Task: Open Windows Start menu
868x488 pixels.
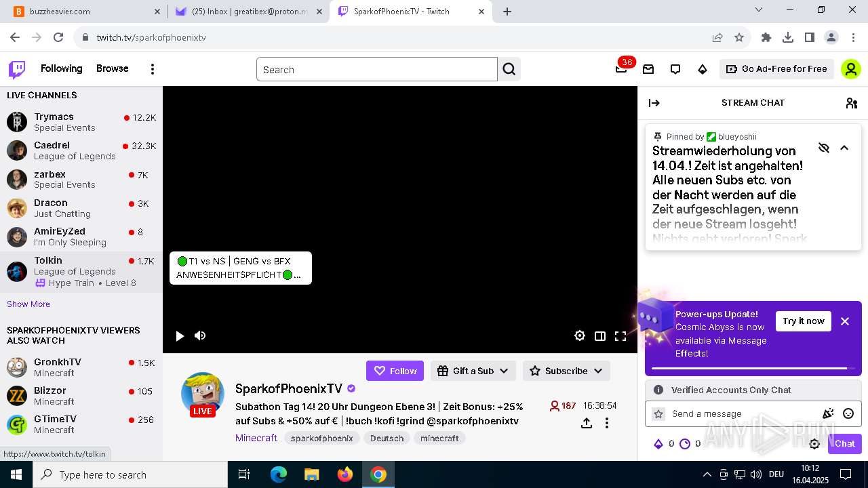Action: (16, 474)
